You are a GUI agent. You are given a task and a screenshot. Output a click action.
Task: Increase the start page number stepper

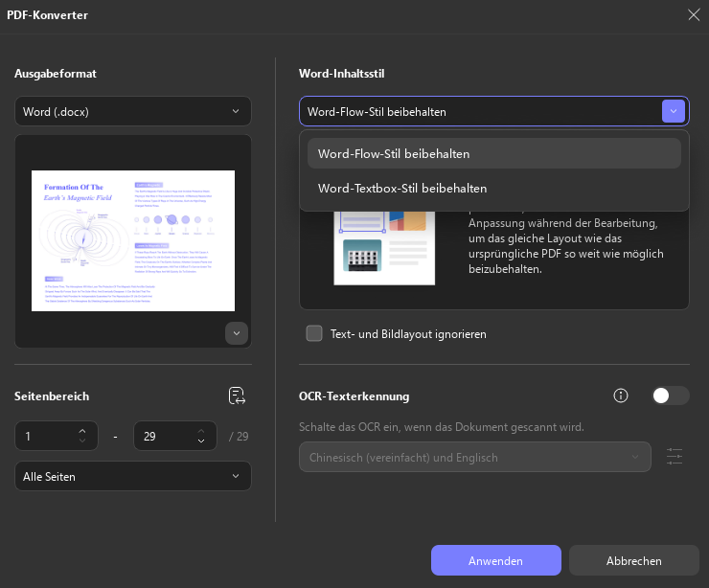coord(82,431)
